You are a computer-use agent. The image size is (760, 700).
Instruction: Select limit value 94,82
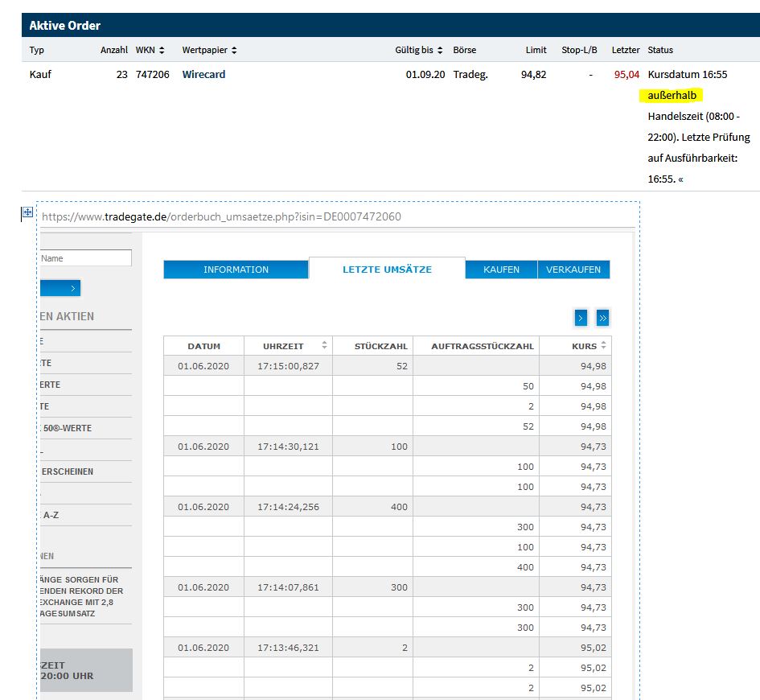534,74
